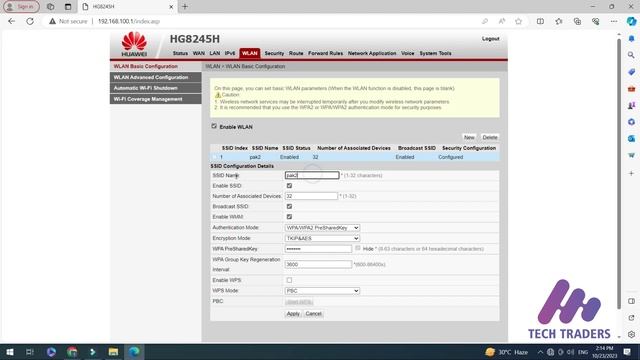
Task: Open the sidebar Outlook icon
Action: point(631,139)
